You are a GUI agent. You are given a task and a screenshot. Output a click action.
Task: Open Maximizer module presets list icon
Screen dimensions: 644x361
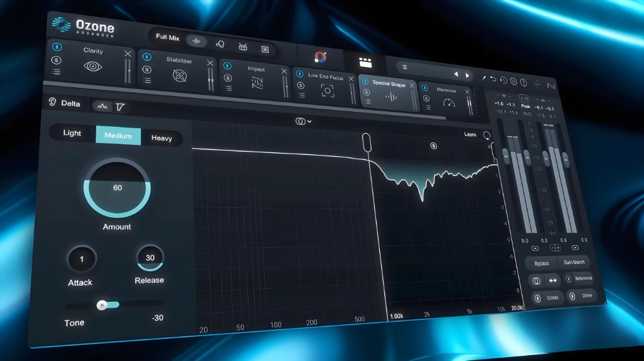[x=428, y=107]
